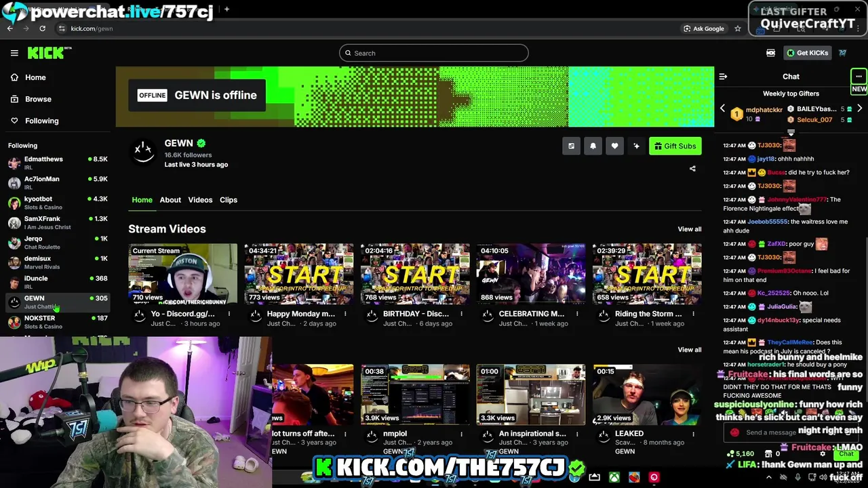Open iDuncle channel in Following list

pos(58,282)
